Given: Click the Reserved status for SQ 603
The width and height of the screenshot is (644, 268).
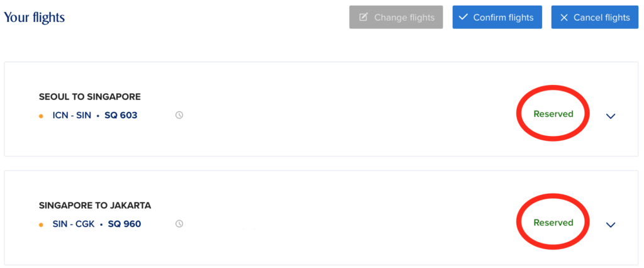Looking at the screenshot, I should click(553, 114).
